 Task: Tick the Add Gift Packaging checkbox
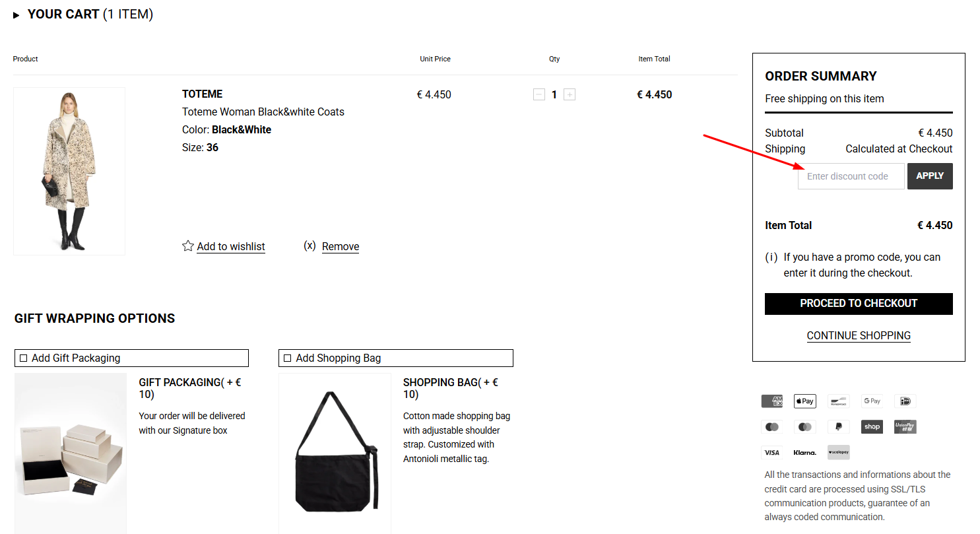pos(24,358)
